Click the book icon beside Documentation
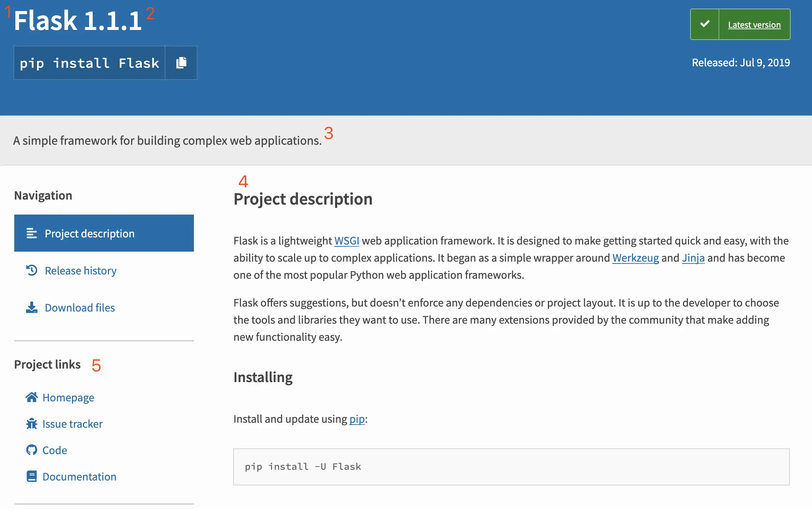This screenshot has width=812, height=509. [31, 476]
